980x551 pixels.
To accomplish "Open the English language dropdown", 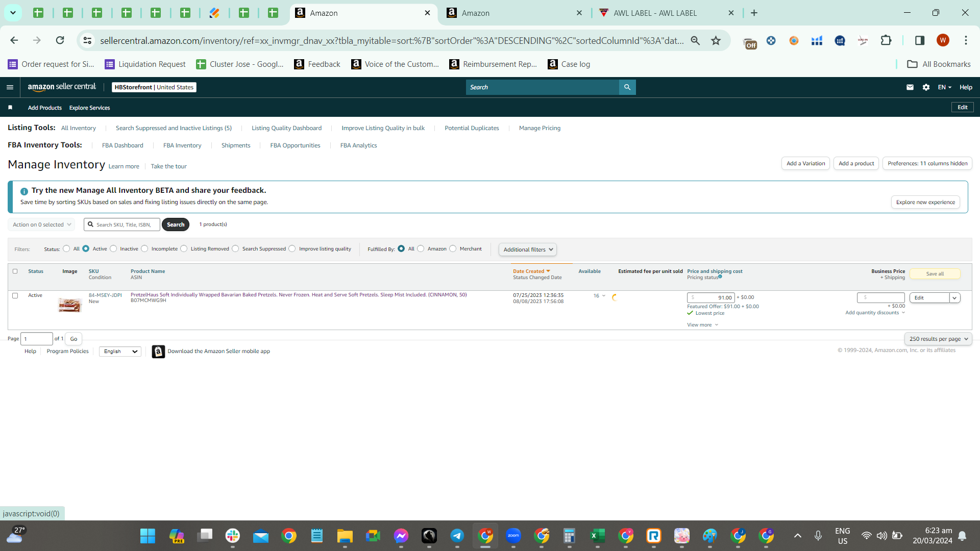I will pos(120,352).
